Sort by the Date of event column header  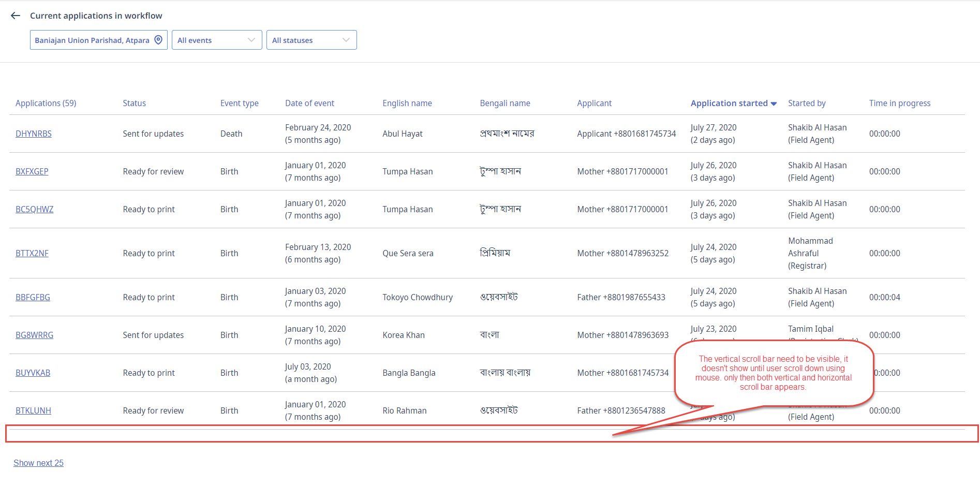(309, 103)
